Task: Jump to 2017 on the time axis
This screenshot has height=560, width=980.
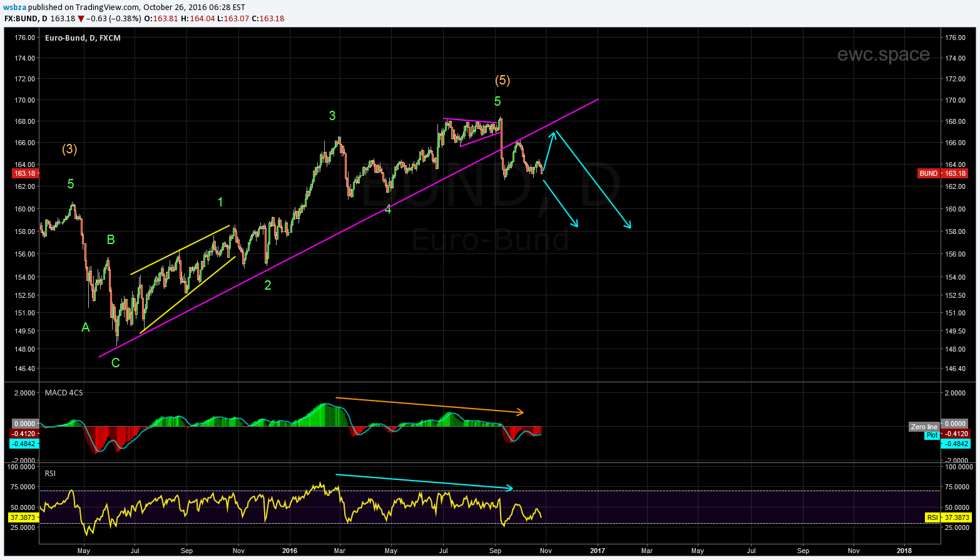Action: pos(597,551)
